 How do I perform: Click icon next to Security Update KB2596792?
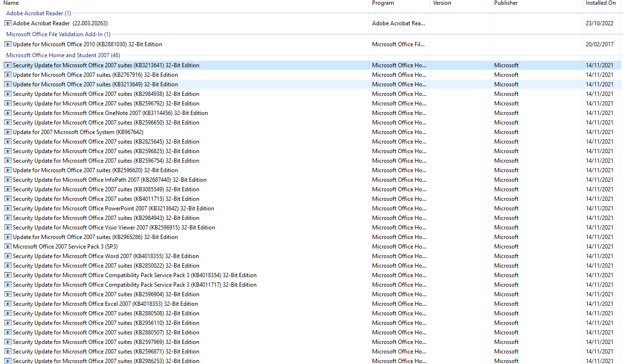8,103
